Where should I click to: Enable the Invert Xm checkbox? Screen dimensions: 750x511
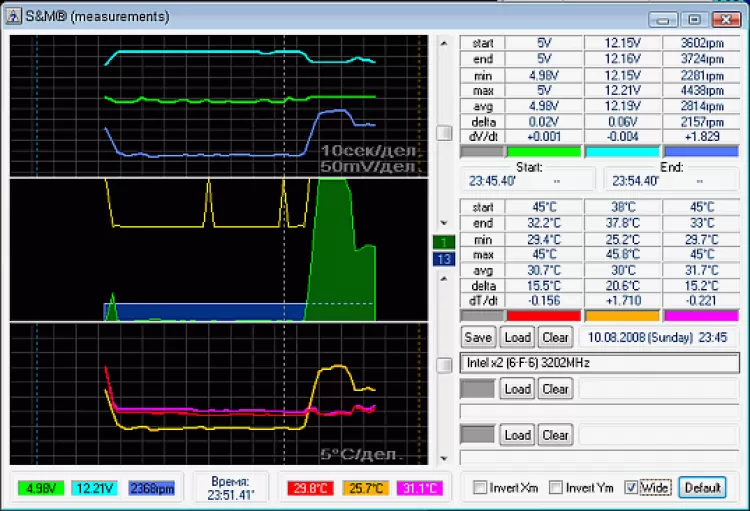coord(481,488)
